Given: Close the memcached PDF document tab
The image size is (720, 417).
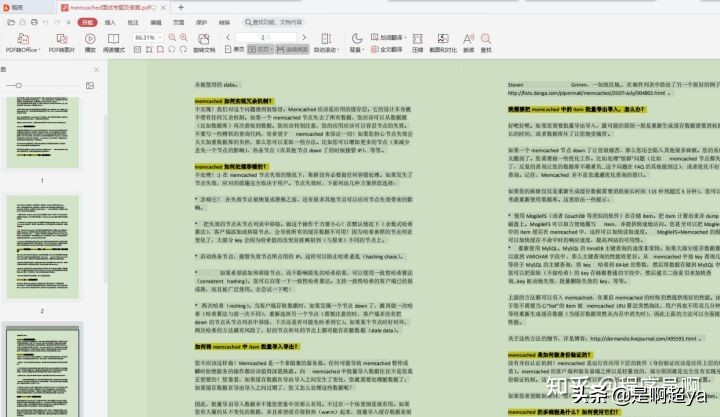Looking at the screenshot, I should [x=163, y=7].
